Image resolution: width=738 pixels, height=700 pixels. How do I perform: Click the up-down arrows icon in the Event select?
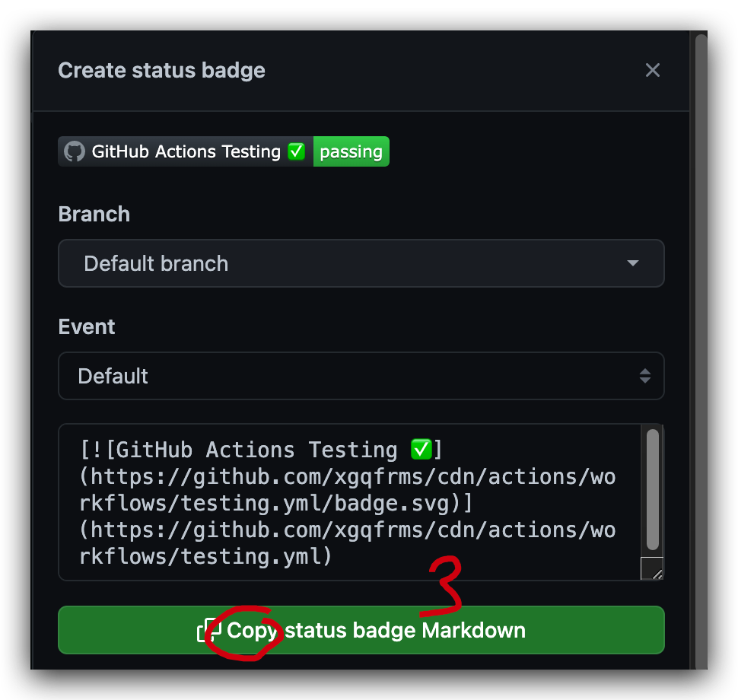645,376
